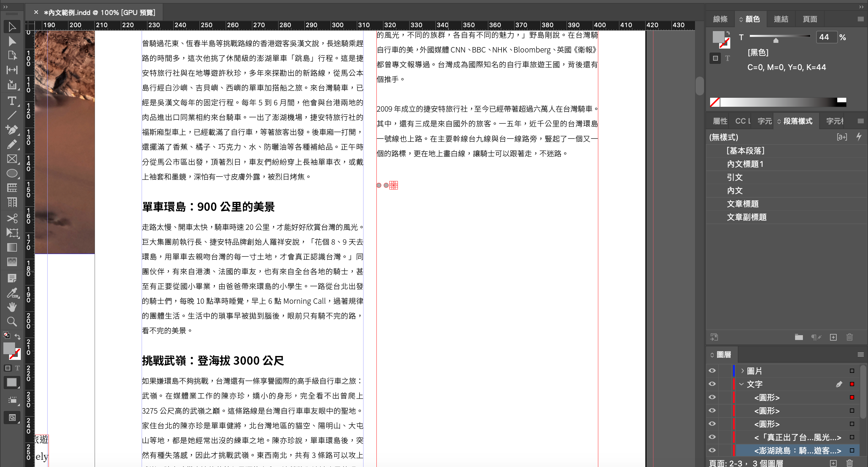Hide the 圖片 layer

pos(712,370)
